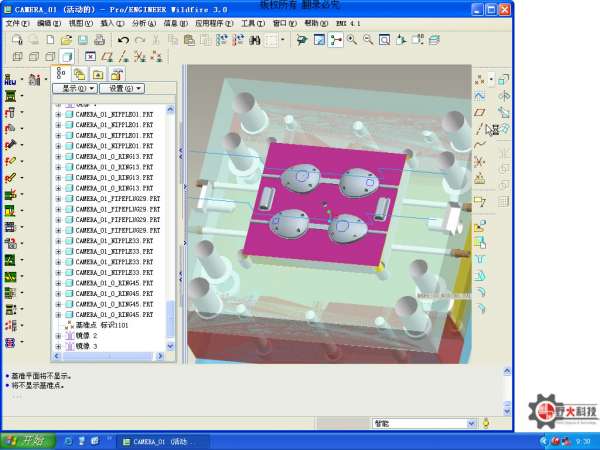Open a file with the folder icon
Screen dimensions: 600x450
pyautogui.click(x=67, y=40)
